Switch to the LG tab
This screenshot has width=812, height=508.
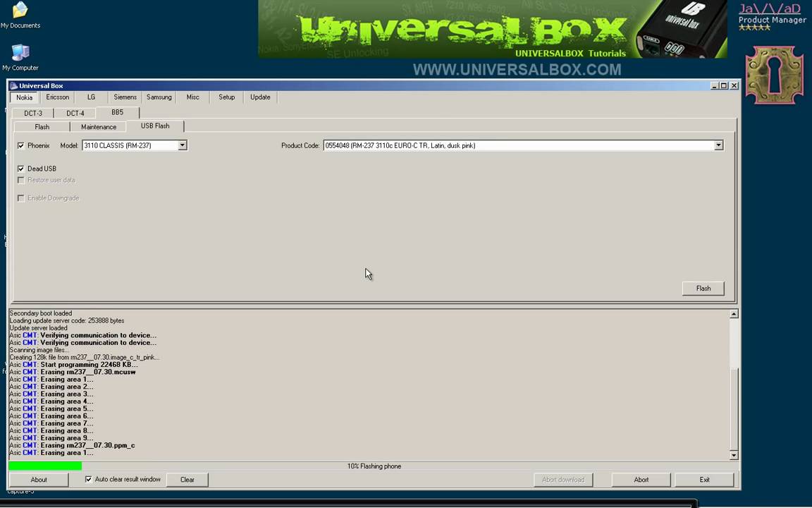[91, 97]
